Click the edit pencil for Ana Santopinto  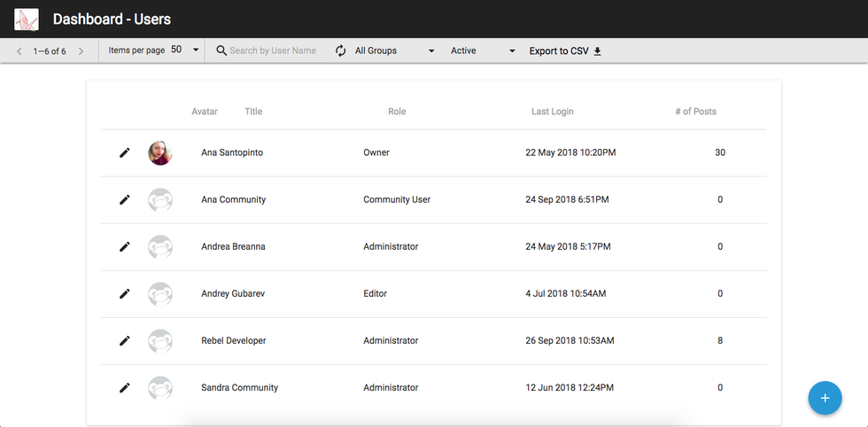[125, 152]
